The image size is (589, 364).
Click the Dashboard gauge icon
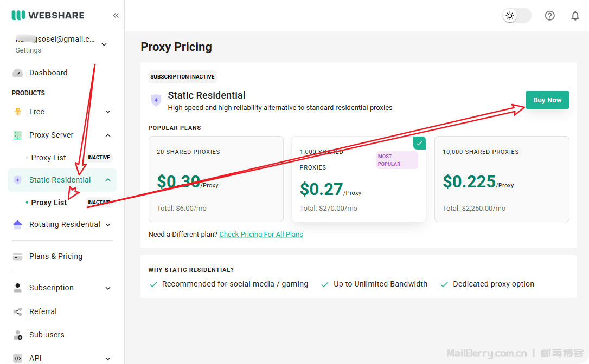tap(18, 73)
